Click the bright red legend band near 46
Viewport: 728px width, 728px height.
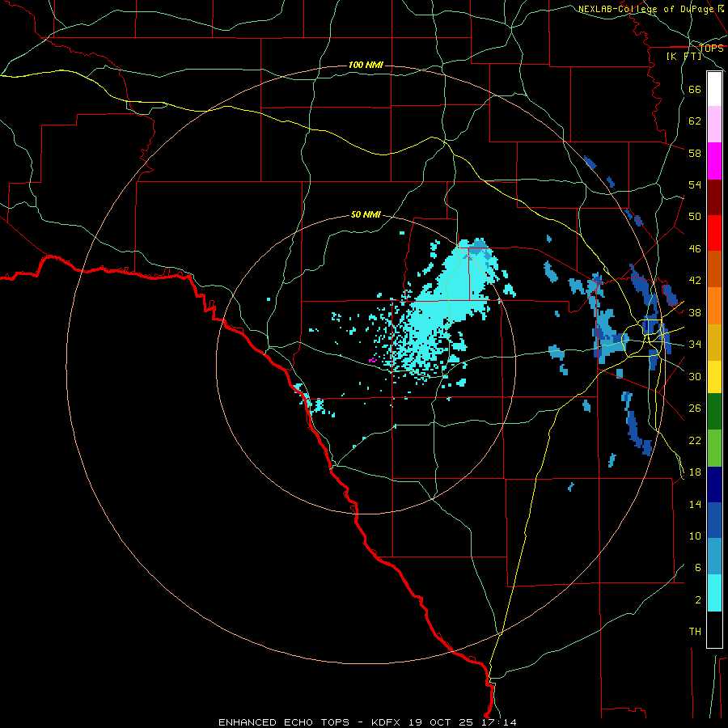[x=714, y=233]
